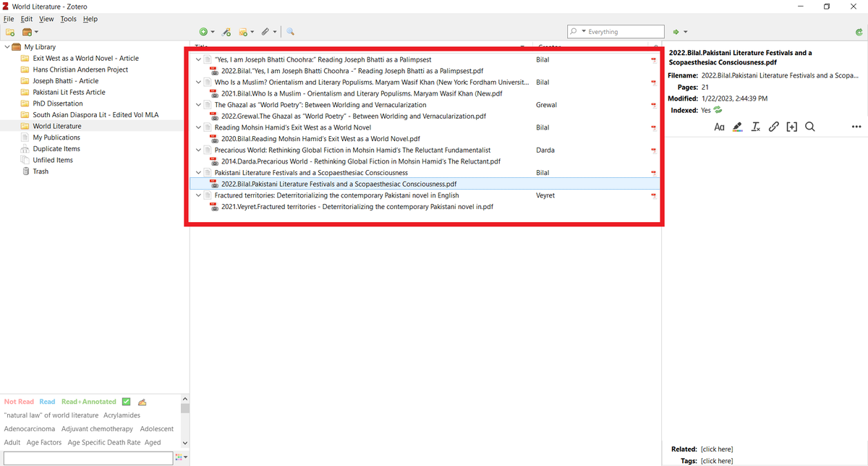Collapse the Exit West as a World Novel entry
Viewport: 868px width, 466px height.
tap(198, 127)
